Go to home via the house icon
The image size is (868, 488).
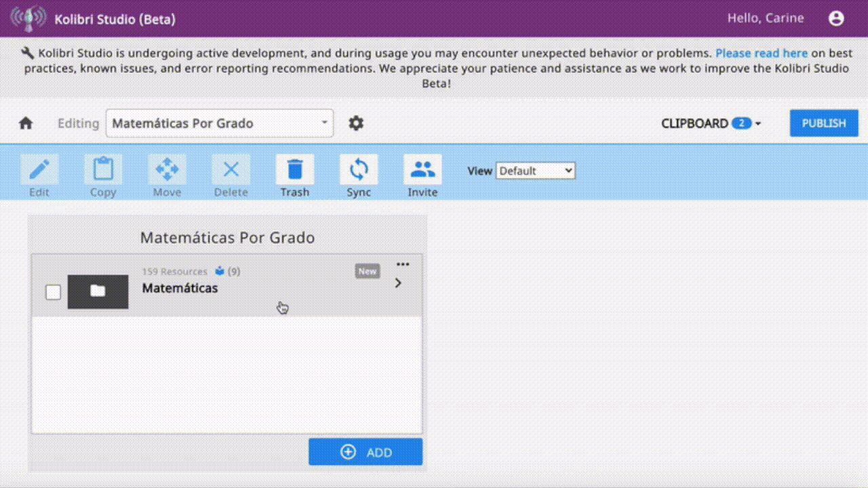pos(26,123)
